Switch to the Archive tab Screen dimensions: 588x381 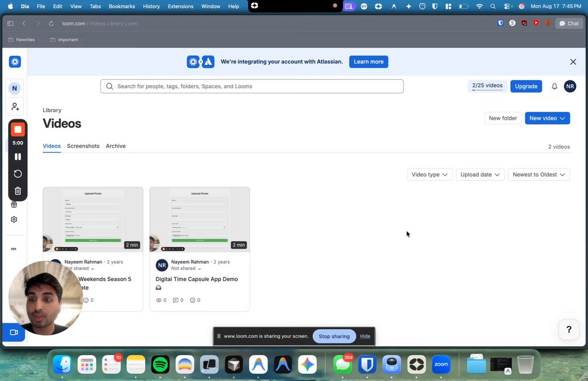point(115,146)
